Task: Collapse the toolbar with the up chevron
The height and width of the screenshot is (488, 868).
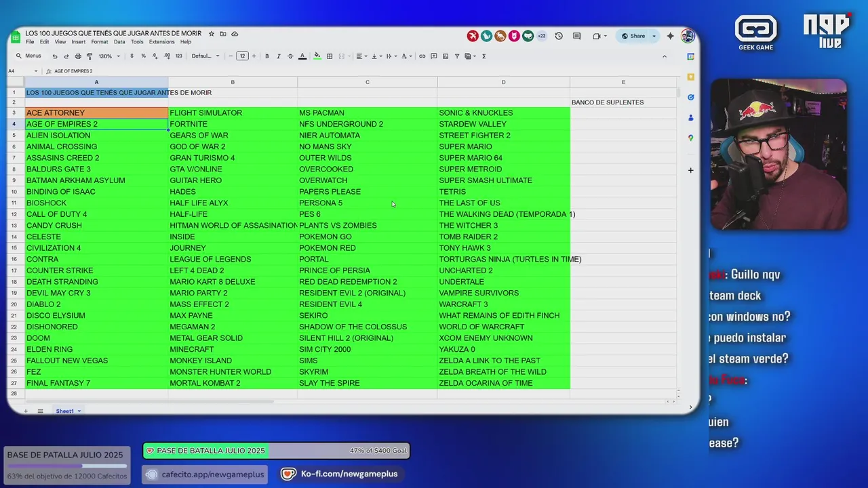Action: click(x=665, y=56)
